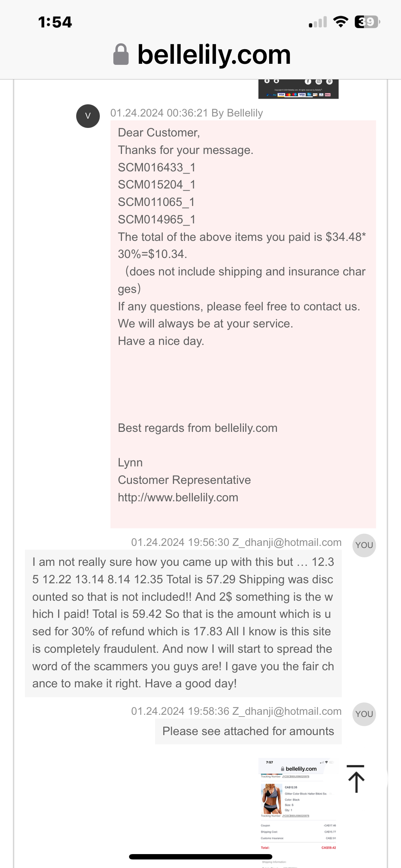Tap the bellelily.com address bar

pos(214,55)
